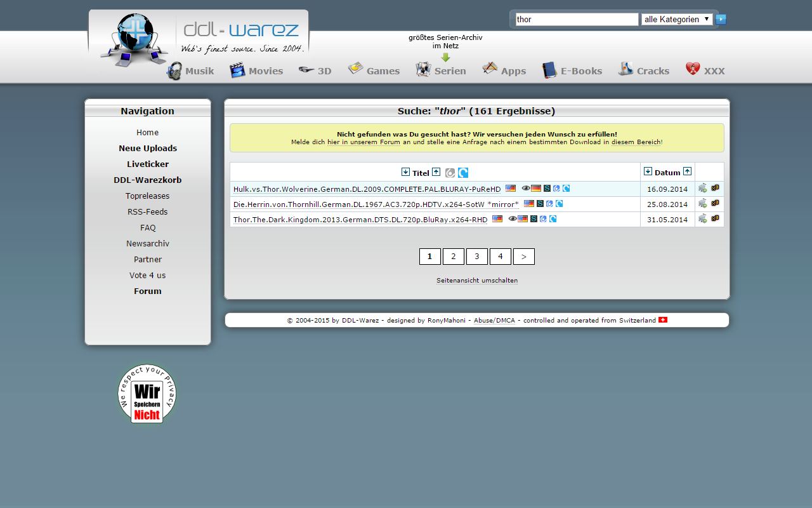Viewport: 812px width, 508px height.
Task: Click the eye icon in Thor.The.Dark.Kingdom row
Action: (x=513, y=219)
